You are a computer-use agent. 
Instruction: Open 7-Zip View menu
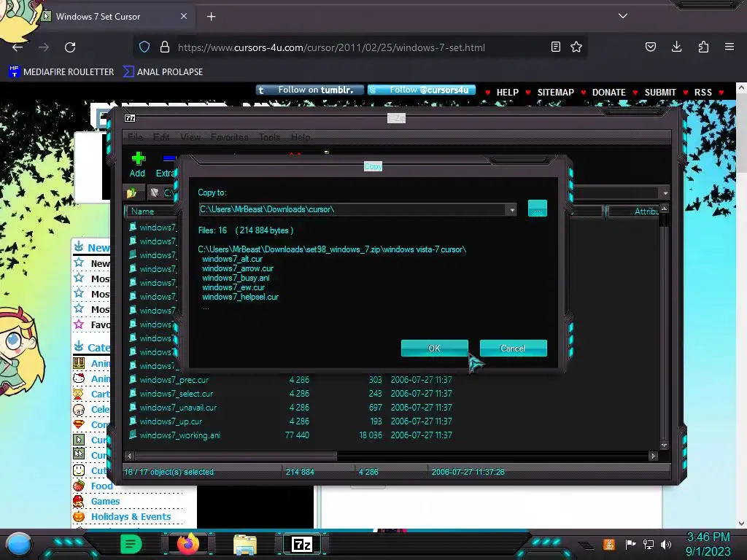(x=190, y=137)
